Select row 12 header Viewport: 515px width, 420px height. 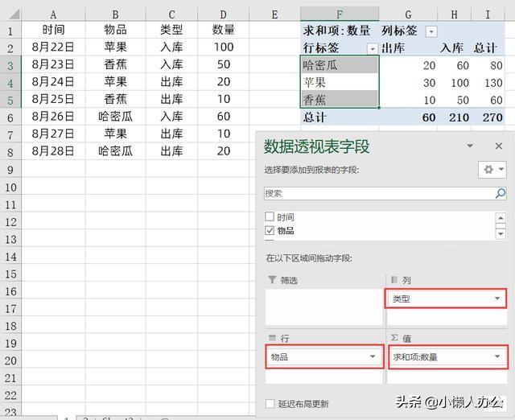pyautogui.click(x=10, y=221)
